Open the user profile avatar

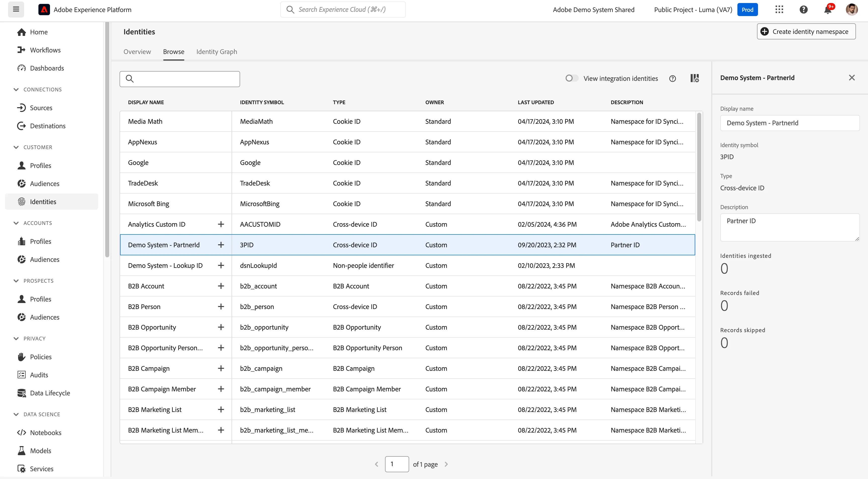click(x=851, y=10)
